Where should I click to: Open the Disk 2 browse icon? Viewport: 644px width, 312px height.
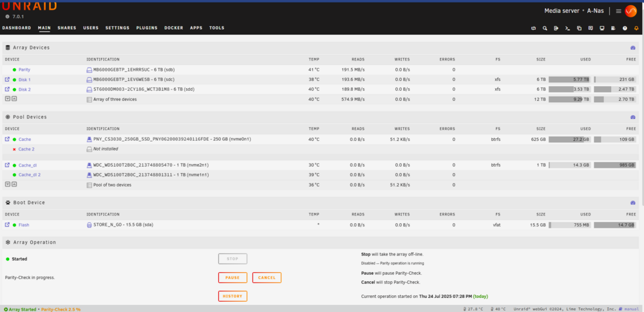pyautogui.click(x=7, y=89)
